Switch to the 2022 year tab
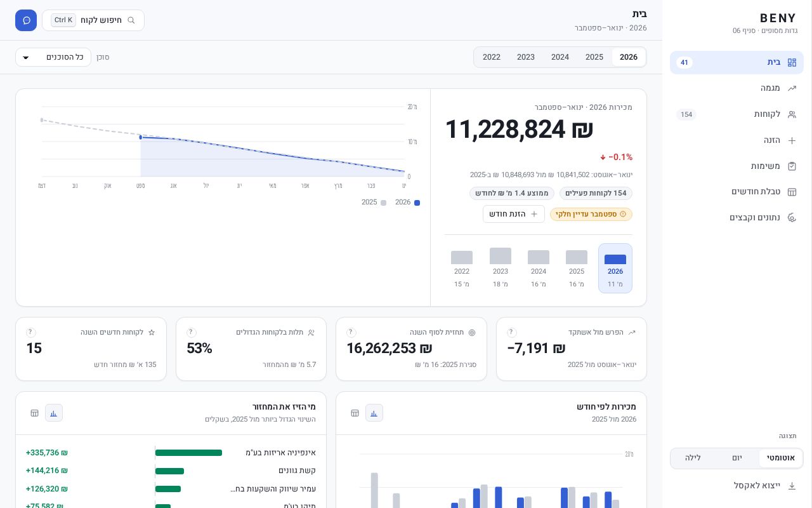The height and width of the screenshot is (508, 812). coord(492,57)
